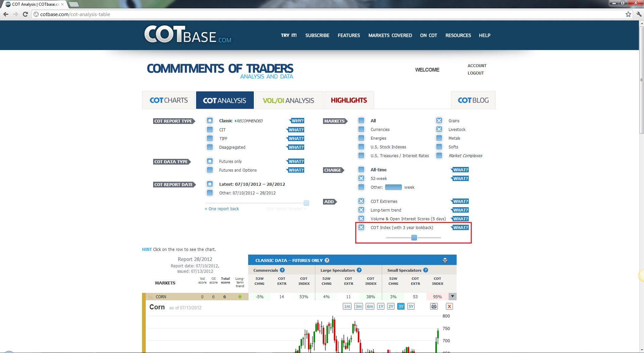The image size is (644, 353).
Task: Click the WHY? tag next to Classic
Action: (x=297, y=121)
